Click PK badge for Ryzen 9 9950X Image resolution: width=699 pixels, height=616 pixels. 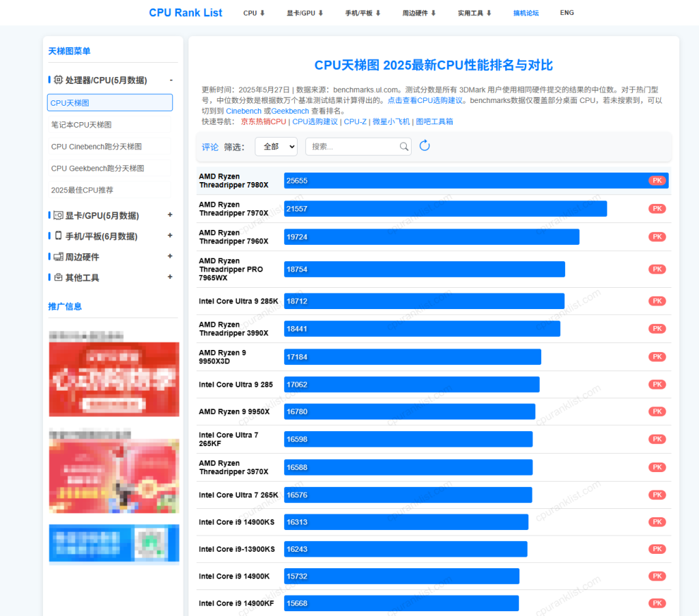point(657,411)
